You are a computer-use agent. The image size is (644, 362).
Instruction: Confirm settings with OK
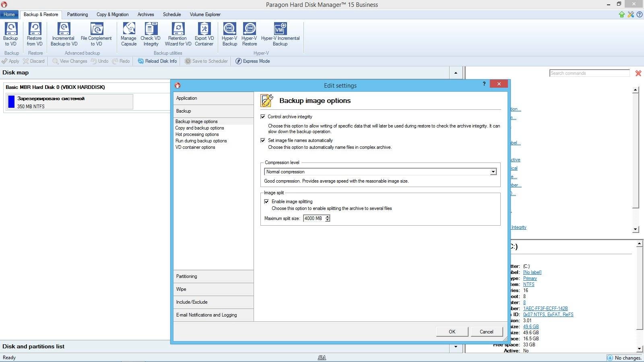coord(452,332)
